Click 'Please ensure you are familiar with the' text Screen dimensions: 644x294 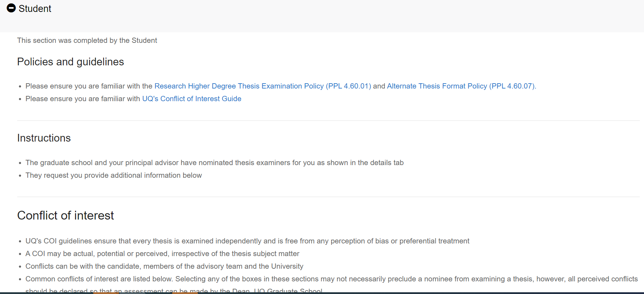click(x=89, y=86)
